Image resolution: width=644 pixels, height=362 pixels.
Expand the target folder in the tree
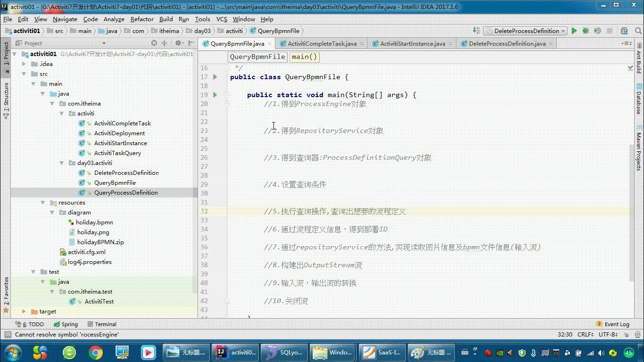[24, 312]
